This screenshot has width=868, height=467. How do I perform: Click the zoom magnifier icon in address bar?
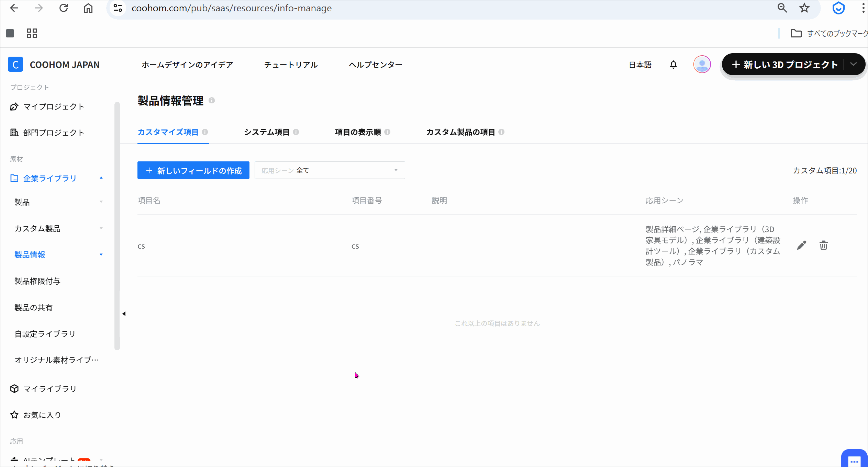pos(782,8)
